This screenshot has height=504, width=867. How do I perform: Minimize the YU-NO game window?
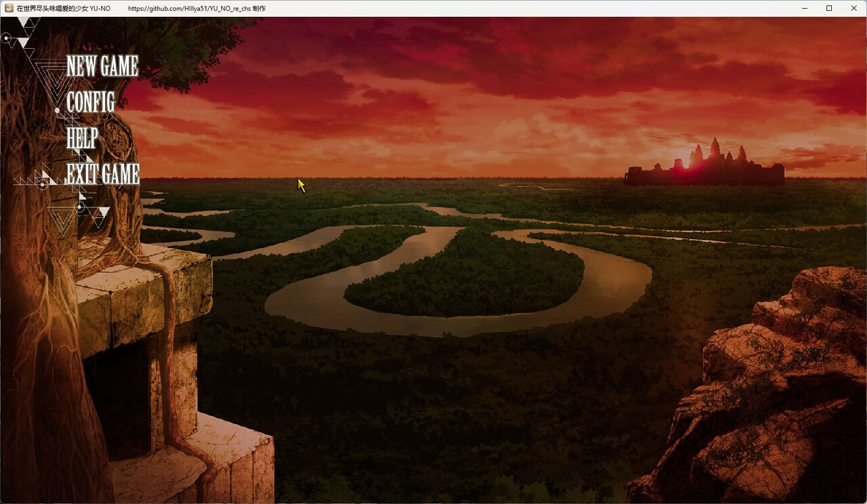(x=804, y=8)
